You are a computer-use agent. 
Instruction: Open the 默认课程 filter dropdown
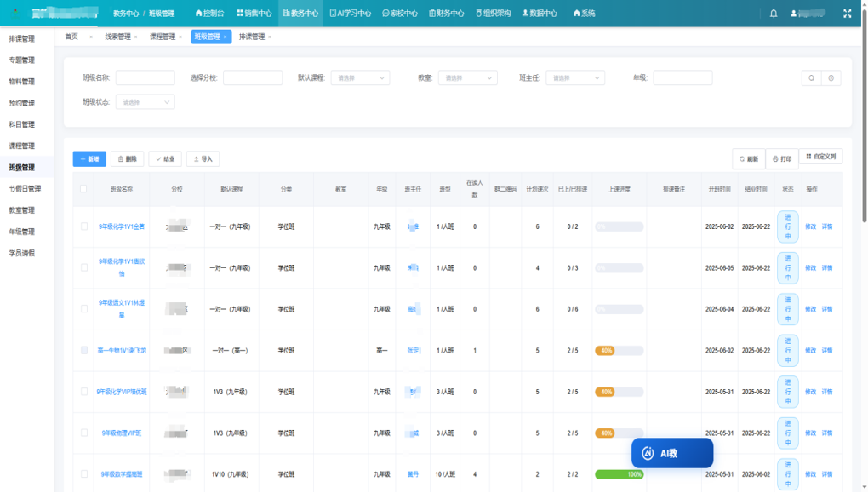[x=360, y=78]
